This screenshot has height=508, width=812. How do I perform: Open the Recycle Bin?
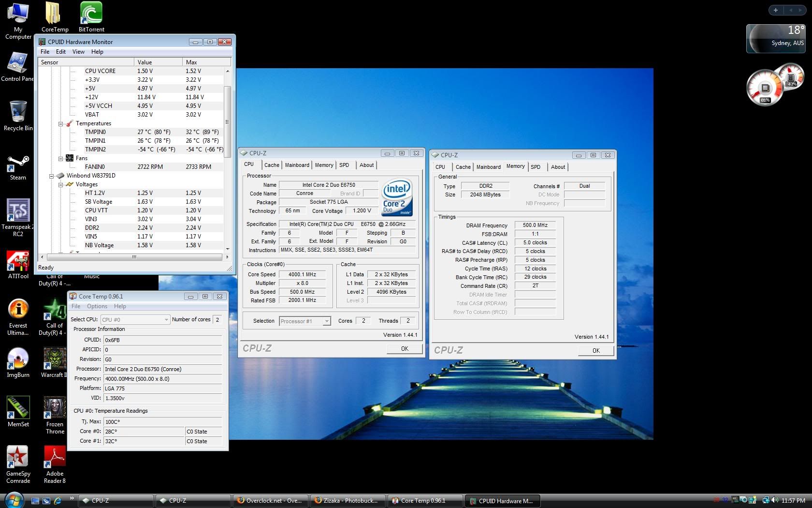coord(18,116)
